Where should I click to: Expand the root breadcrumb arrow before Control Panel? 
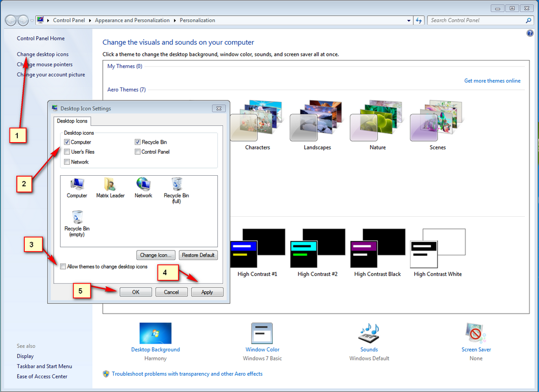point(48,21)
